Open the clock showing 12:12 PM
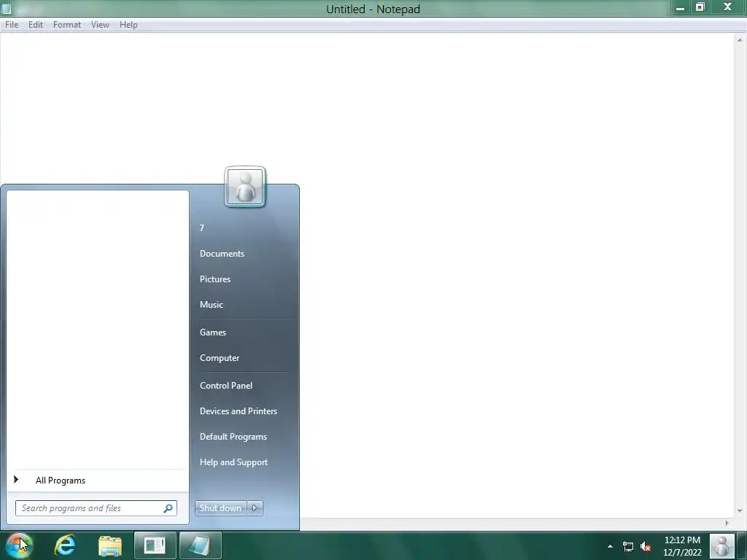This screenshot has width=747, height=560. click(682, 546)
